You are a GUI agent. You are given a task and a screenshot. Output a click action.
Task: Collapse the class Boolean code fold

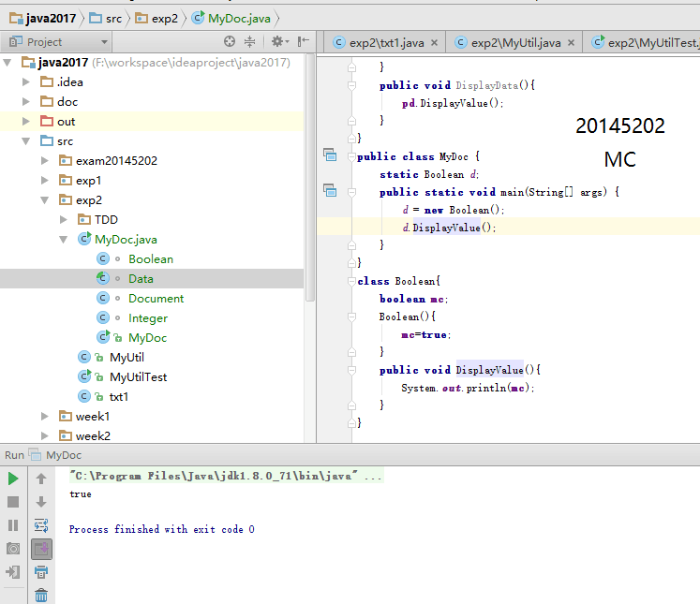click(x=351, y=281)
